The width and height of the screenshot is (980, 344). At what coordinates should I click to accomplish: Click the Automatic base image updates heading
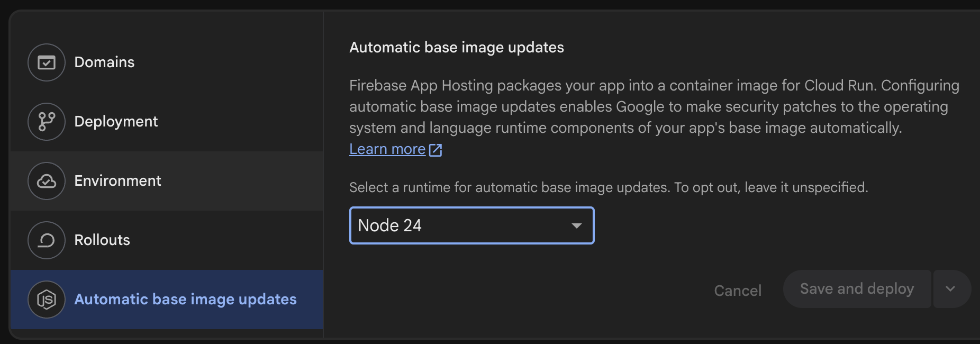pos(457,47)
